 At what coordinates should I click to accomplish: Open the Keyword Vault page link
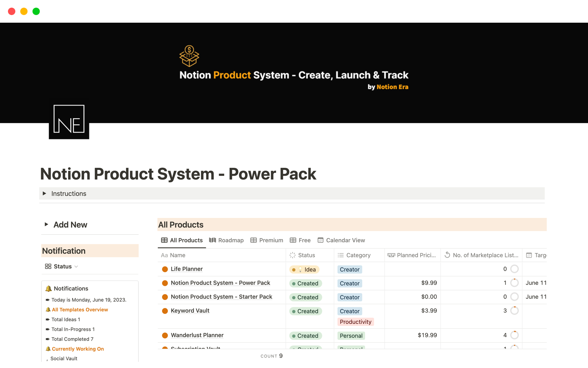(x=190, y=311)
